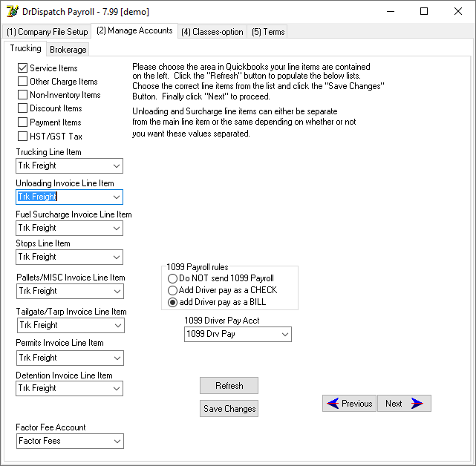Image resolution: width=476 pixels, height=466 pixels.
Task: Click the blue Next arrow icon
Action: pos(417,404)
